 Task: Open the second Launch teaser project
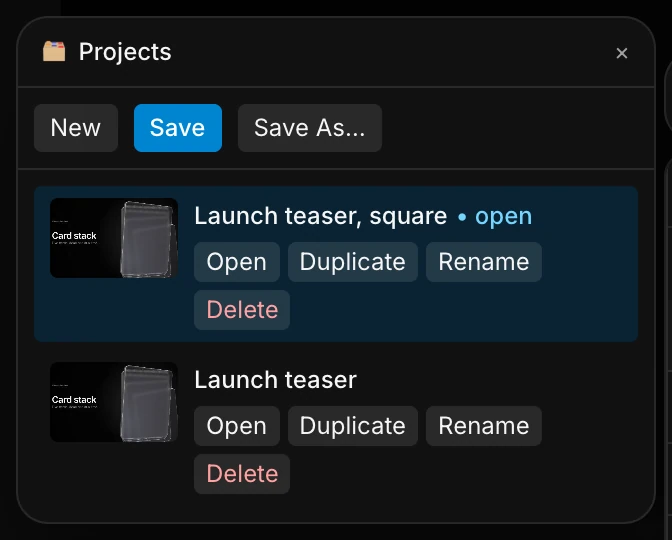click(x=237, y=426)
